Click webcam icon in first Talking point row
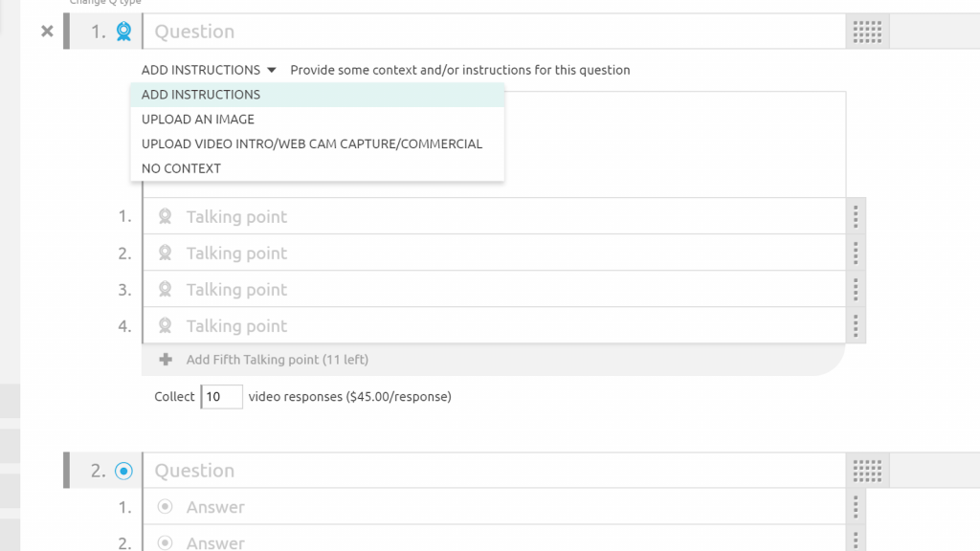Viewport: 980px width, 551px height. click(x=165, y=217)
